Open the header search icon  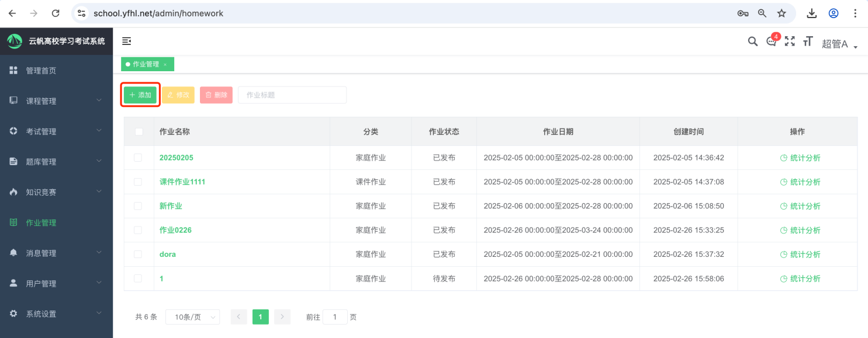click(x=753, y=41)
